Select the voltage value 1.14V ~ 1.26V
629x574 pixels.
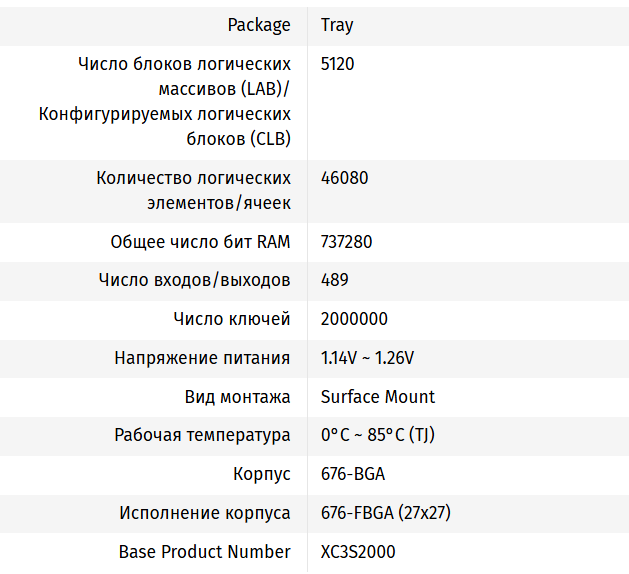(x=367, y=358)
